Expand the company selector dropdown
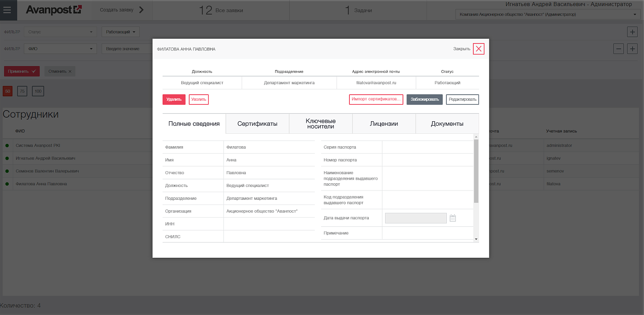Viewport: 644px width, 315px height. (x=548, y=15)
